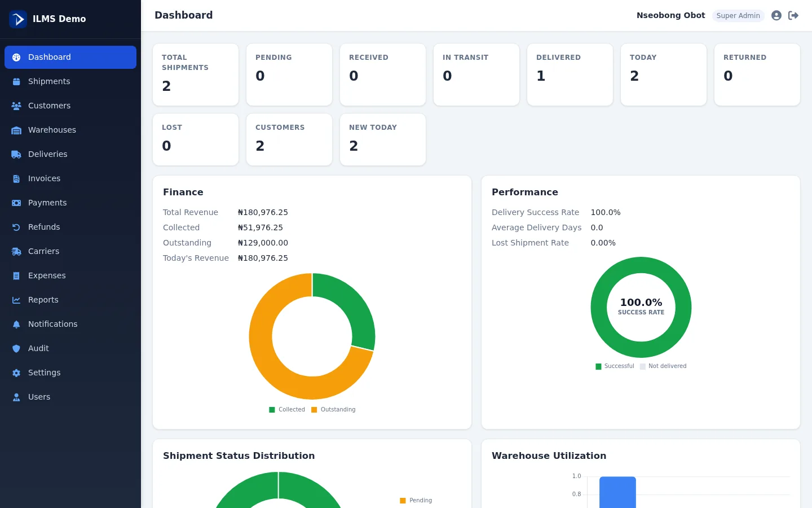The width and height of the screenshot is (812, 508).
Task: Open the Customers page link
Action: pyautogui.click(x=70, y=106)
